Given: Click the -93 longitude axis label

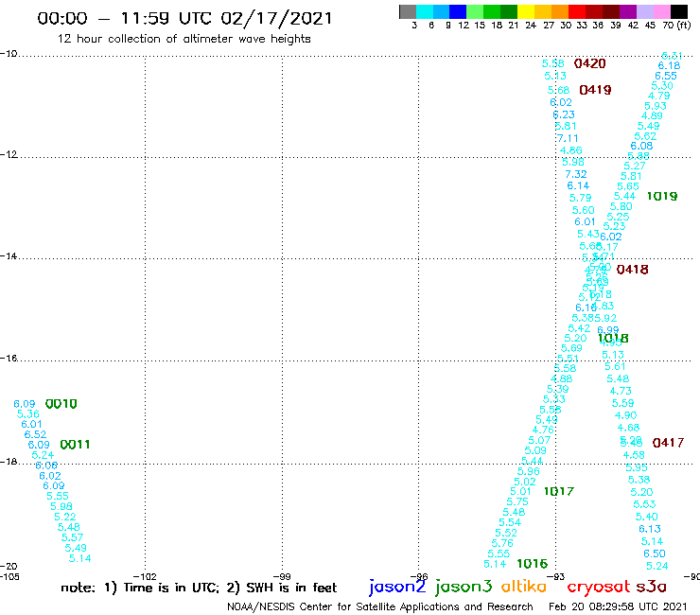Looking at the screenshot, I should [x=556, y=576].
